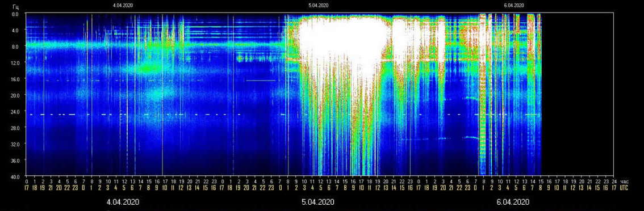Click the час hour-axis unit label
The height and width of the screenshot is (211, 644).
tap(624, 182)
